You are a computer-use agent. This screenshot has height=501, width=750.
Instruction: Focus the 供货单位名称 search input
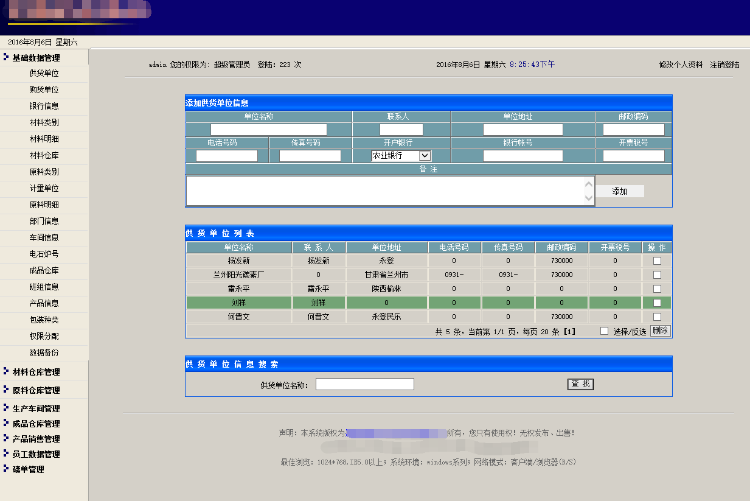click(364, 384)
